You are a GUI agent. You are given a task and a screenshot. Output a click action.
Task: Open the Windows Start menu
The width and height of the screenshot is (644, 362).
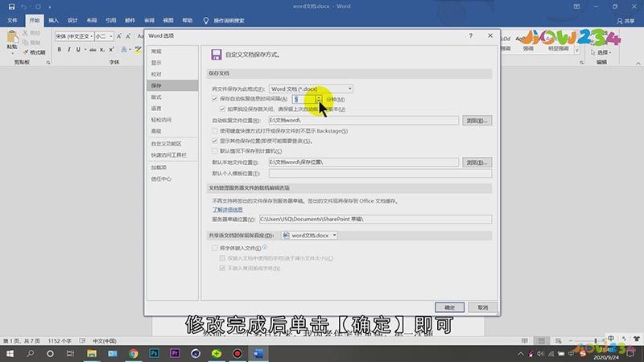tap(10, 353)
